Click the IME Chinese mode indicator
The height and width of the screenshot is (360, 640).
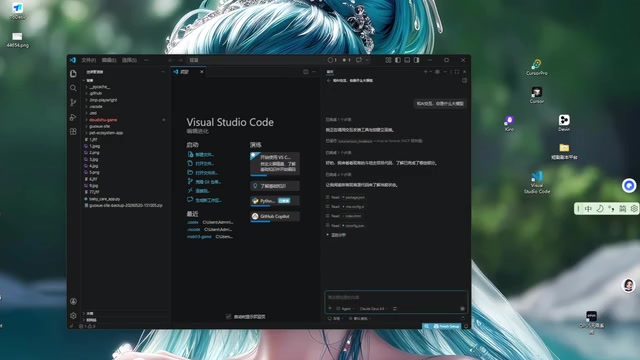pyautogui.click(x=588, y=209)
